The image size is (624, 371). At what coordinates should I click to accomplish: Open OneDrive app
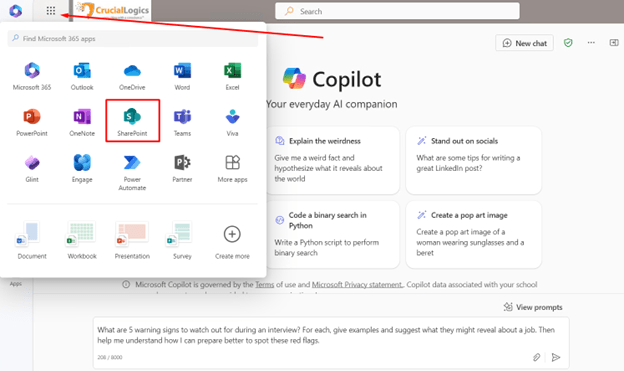132,76
